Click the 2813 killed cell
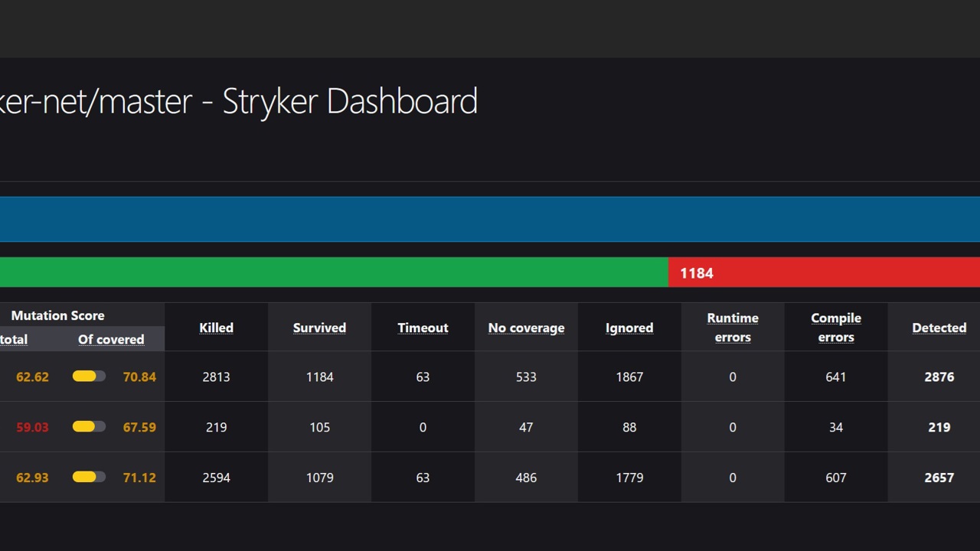The height and width of the screenshot is (551, 980). [216, 377]
